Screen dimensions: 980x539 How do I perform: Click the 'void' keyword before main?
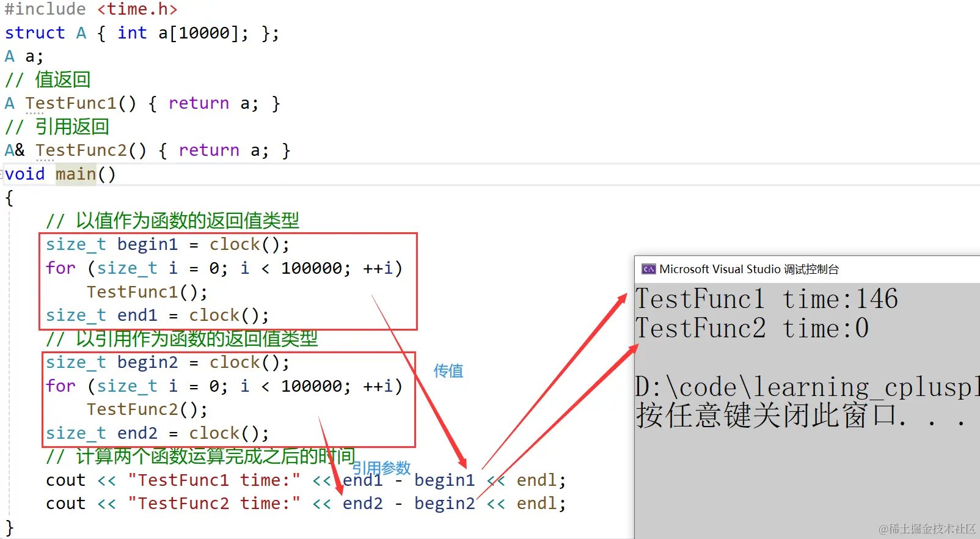pyautogui.click(x=25, y=174)
